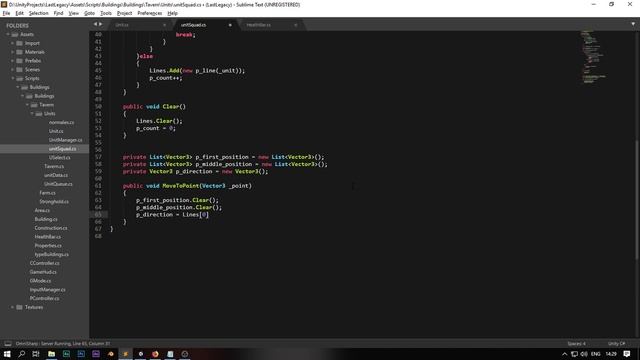This screenshot has height=360, width=640.
Task: Close the Unit.cs tab
Action: (x=164, y=25)
